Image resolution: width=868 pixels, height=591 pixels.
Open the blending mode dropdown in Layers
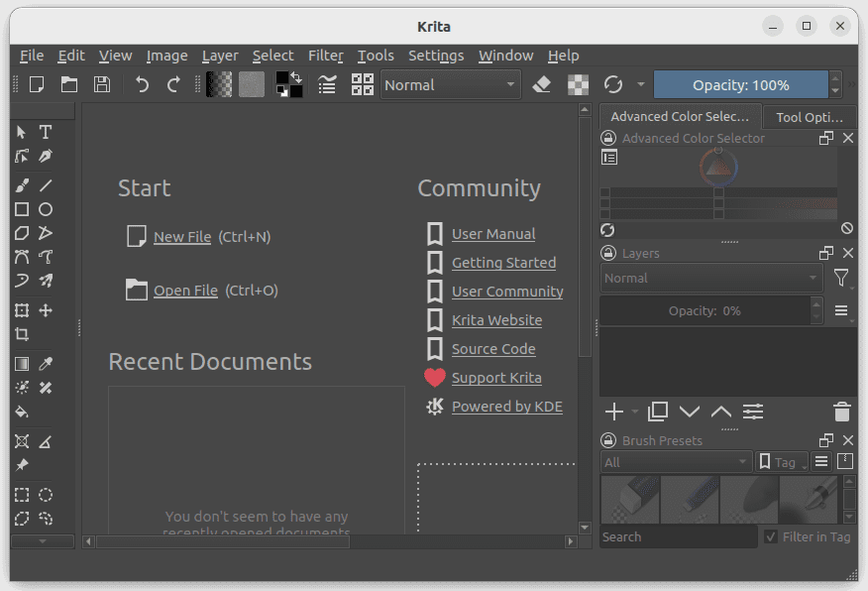click(x=710, y=279)
